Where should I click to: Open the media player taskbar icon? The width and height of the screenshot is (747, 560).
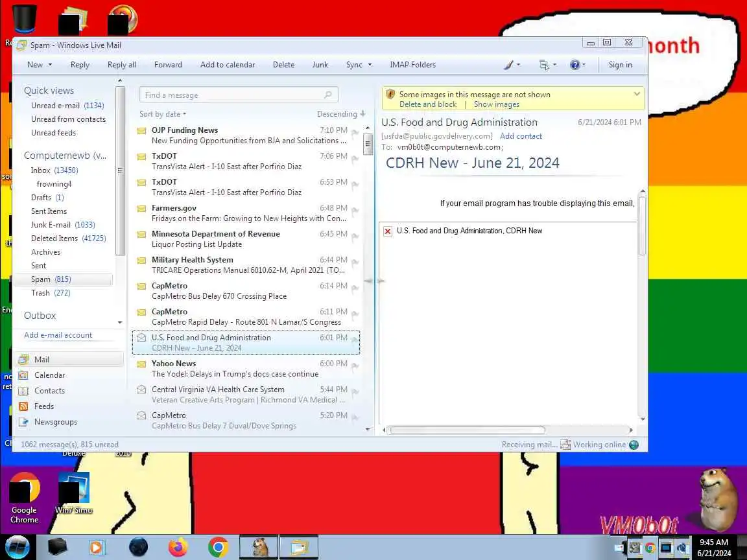[x=97, y=547]
